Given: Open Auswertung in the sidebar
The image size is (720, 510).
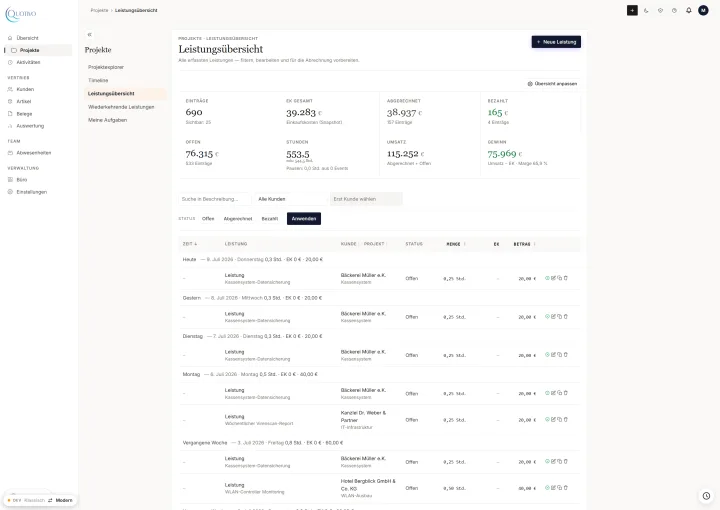Looking at the screenshot, I should [30, 126].
